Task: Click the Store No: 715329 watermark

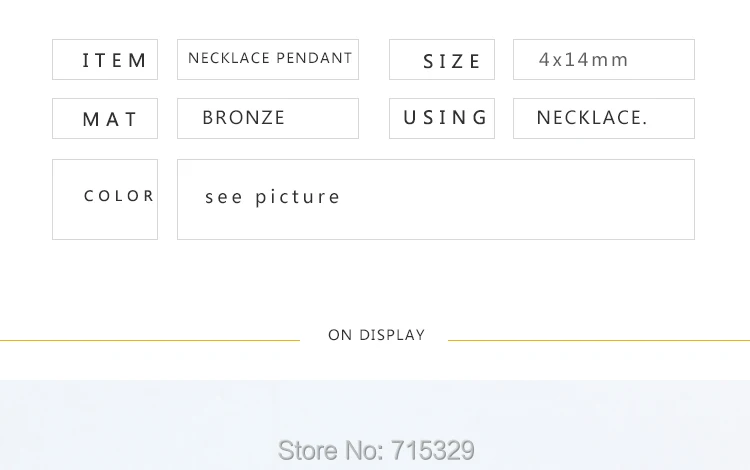Action: pyautogui.click(x=376, y=450)
